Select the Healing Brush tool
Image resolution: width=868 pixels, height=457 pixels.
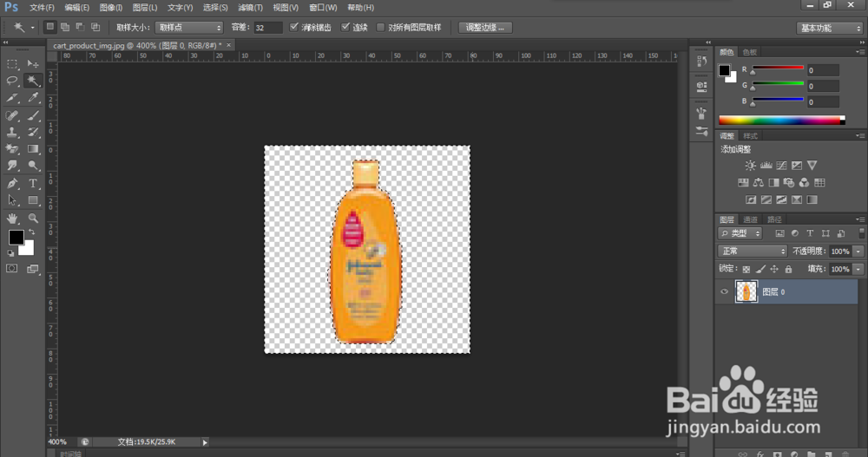click(11, 115)
